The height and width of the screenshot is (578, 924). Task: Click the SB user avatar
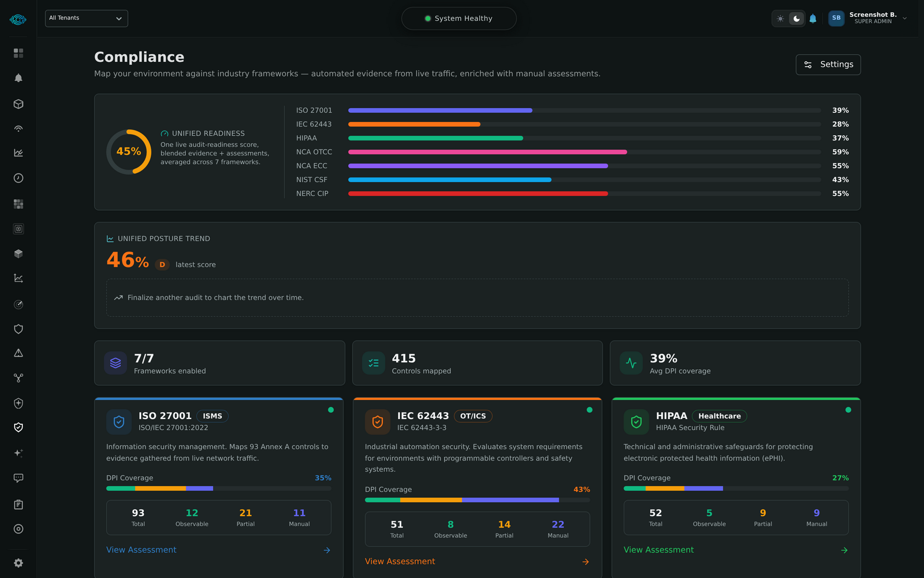tap(836, 18)
